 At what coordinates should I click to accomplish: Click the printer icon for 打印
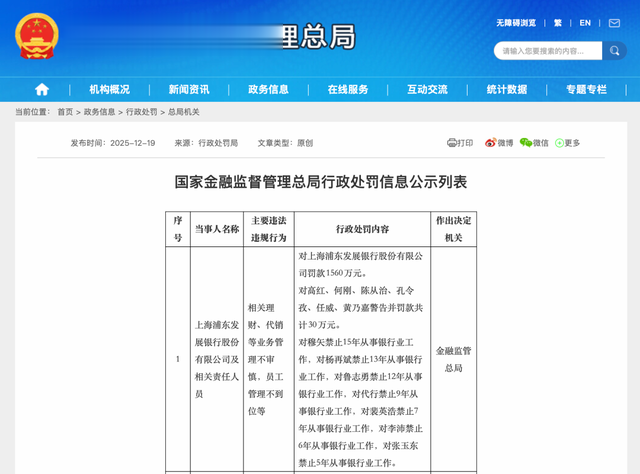451,142
